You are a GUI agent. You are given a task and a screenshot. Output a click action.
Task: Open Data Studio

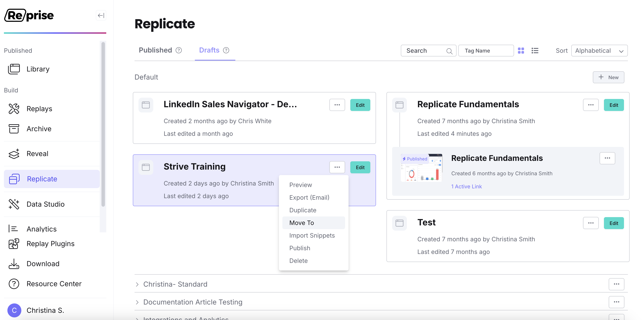pos(52,204)
